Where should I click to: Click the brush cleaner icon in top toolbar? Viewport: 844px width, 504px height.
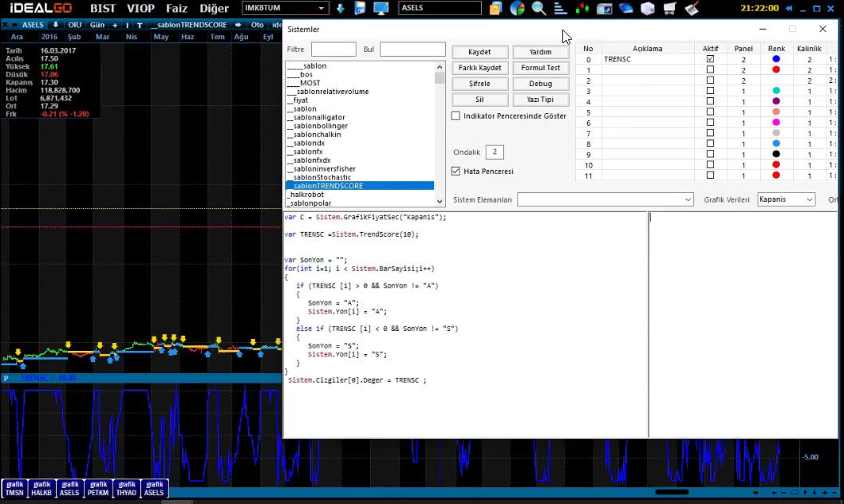coord(692,8)
